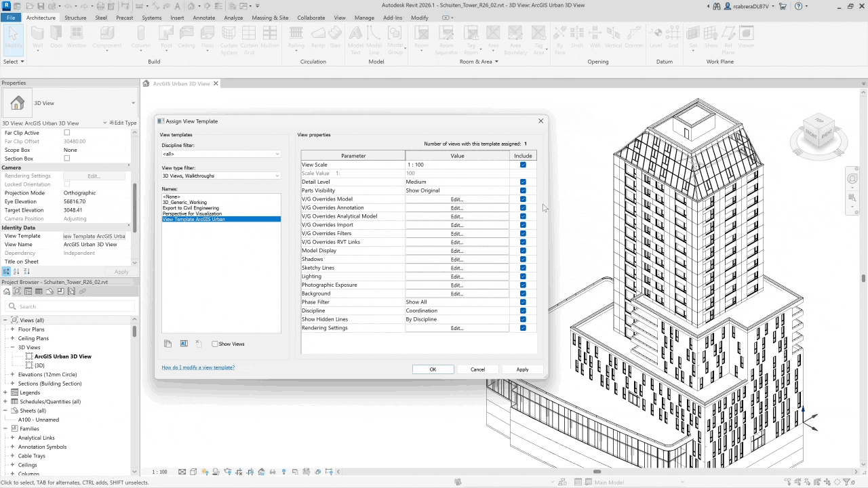The width and height of the screenshot is (868, 488).
Task: Open the View type filter dropdown
Action: pos(220,176)
